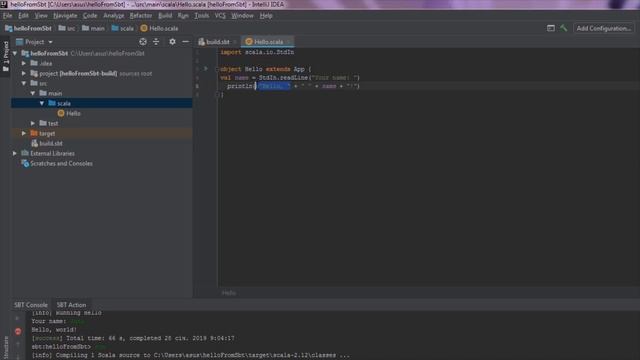Collapse the main folder
The height and width of the screenshot is (360, 640).
click(x=33, y=93)
